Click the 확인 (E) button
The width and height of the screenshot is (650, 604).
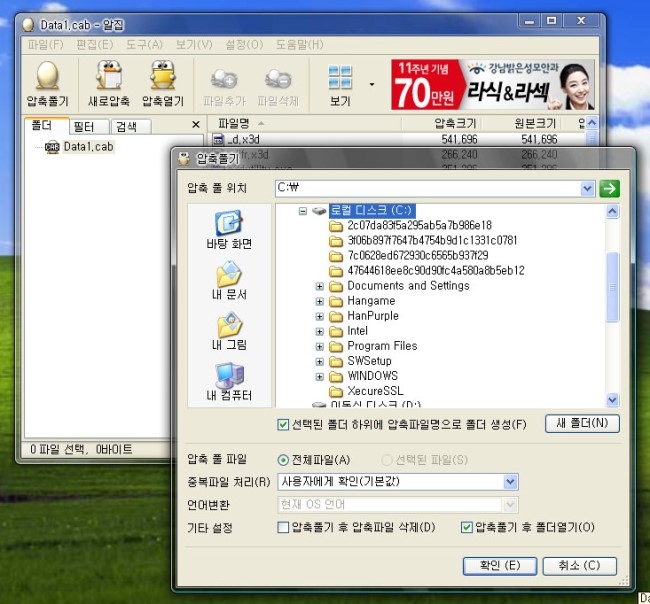494,566
